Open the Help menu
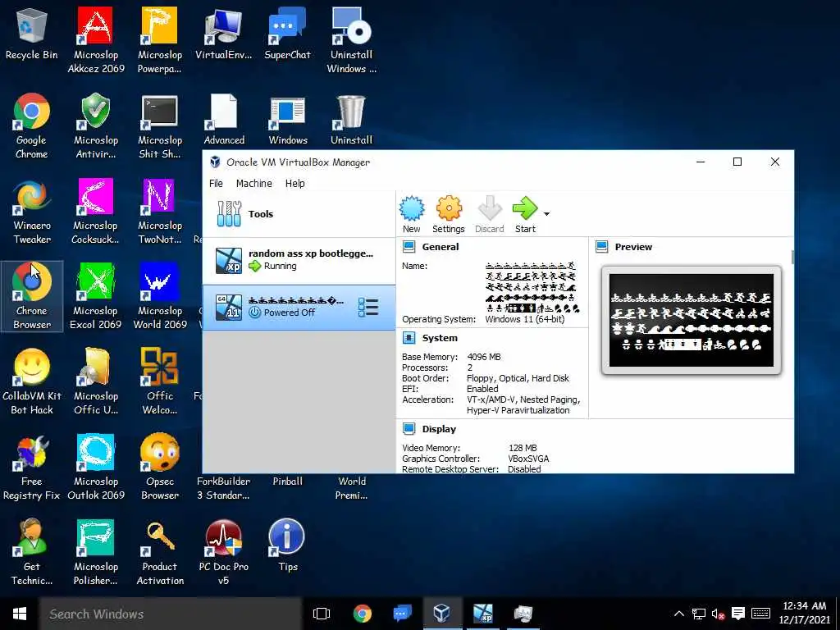 pyautogui.click(x=294, y=183)
